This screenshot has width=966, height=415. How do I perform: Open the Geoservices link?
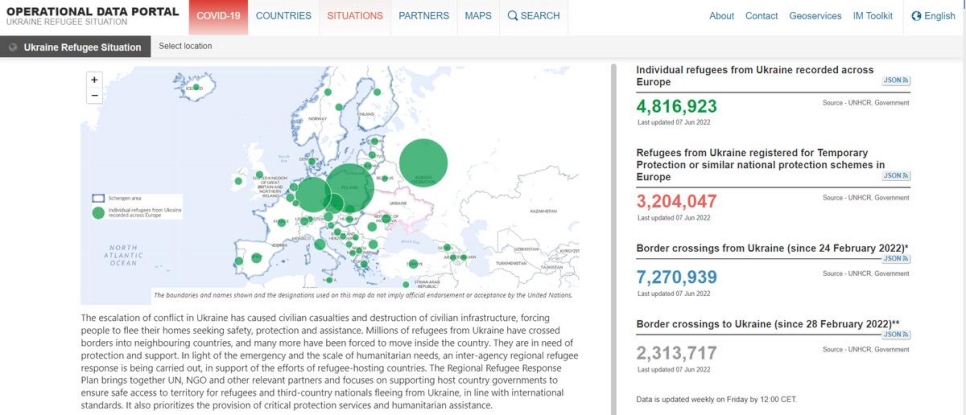(815, 16)
